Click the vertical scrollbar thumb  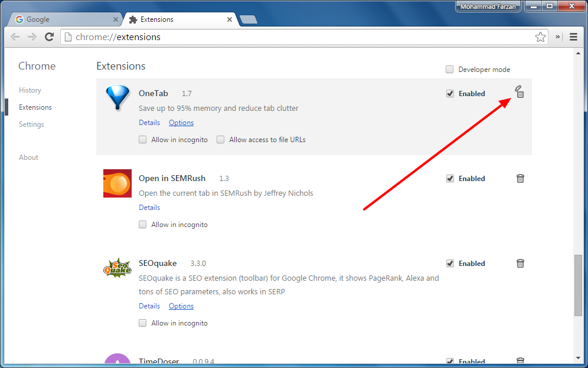tap(578, 285)
